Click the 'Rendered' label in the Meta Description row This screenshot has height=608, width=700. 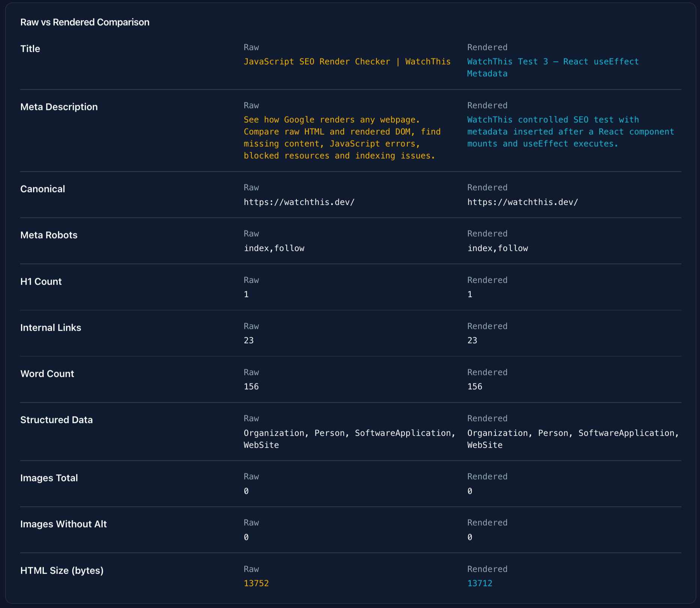[x=487, y=105]
